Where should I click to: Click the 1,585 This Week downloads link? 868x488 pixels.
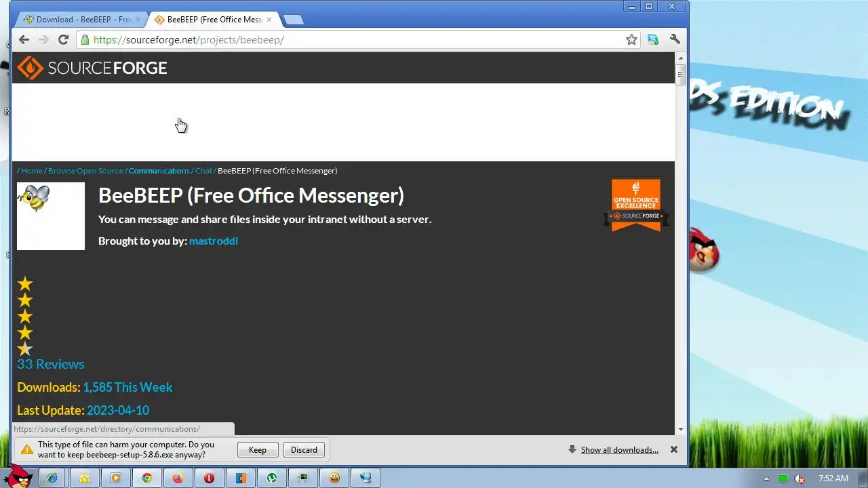pos(127,387)
